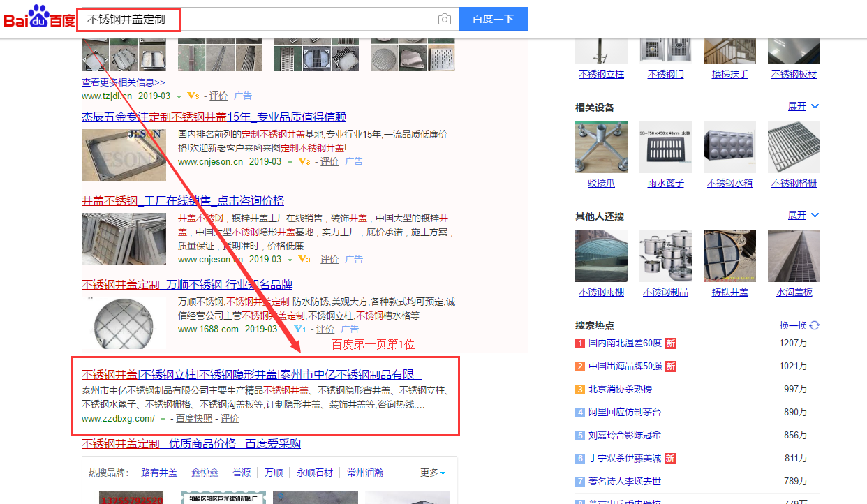Select 路宥井盖 hot brand
Screen dimensions: 867x504
pyautogui.click(x=159, y=473)
